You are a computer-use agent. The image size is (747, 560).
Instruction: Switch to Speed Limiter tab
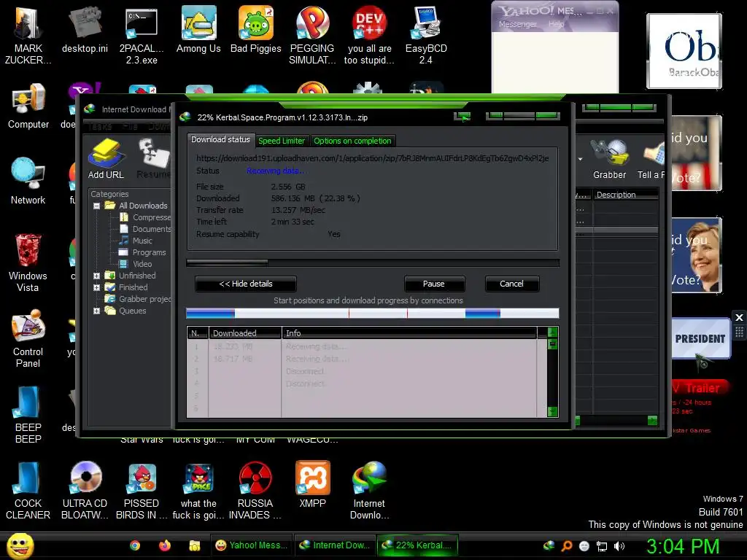(x=282, y=141)
